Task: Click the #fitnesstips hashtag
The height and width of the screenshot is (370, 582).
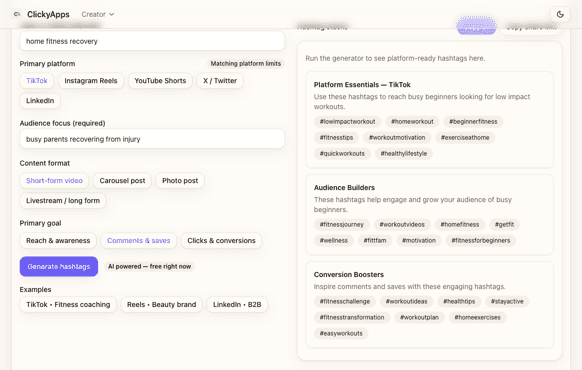Action: (336, 137)
